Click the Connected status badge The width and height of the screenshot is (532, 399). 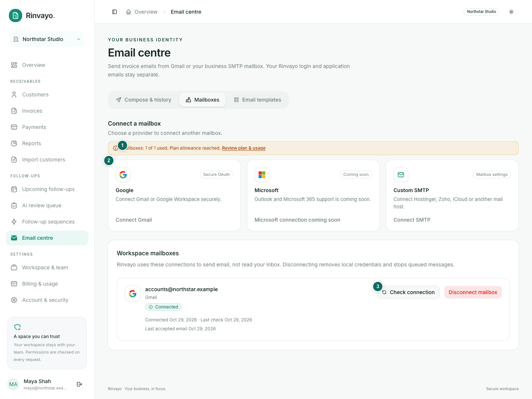[x=163, y=307]
